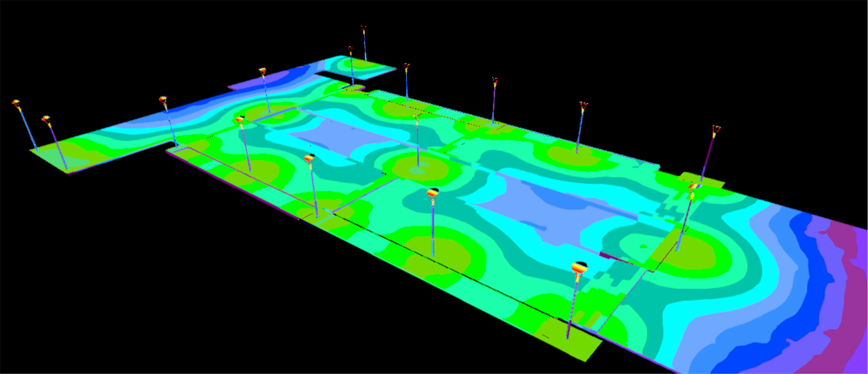This screenshot has height=374, width=868.
Task: Click the back-row lamp head second from the right
Action: pyautogui.click(x=583, y=106)
